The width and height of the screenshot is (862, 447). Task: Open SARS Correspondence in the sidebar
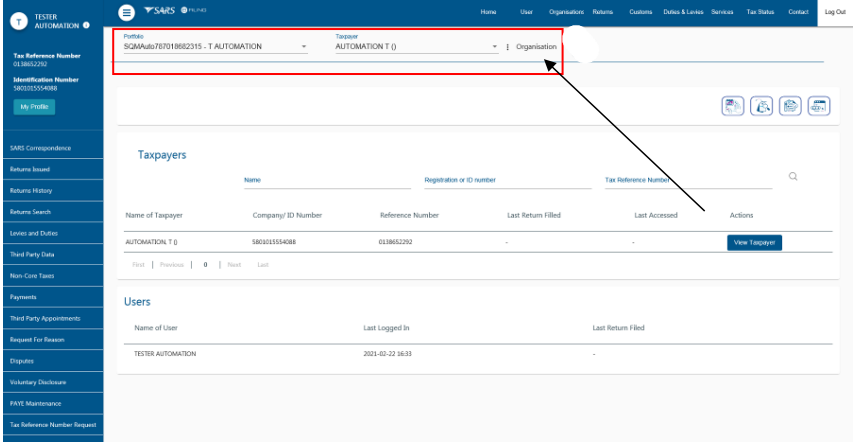pyautogui.click(x=40, y=148)
